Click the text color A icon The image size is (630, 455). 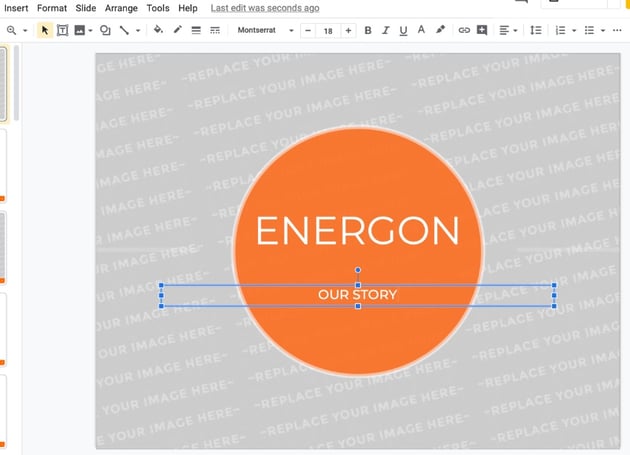[x=421, y=31]
